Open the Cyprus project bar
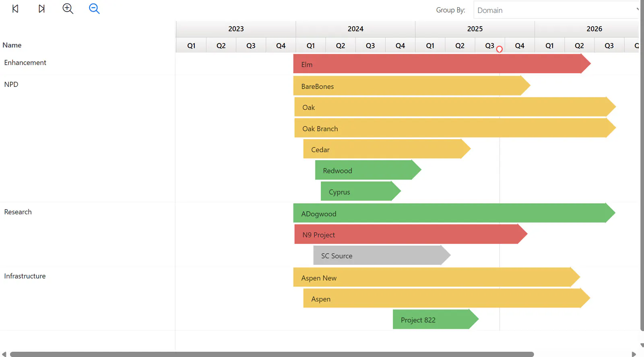Image resolution: width=644 pixels, height=357 pixels. click(361, 191)
